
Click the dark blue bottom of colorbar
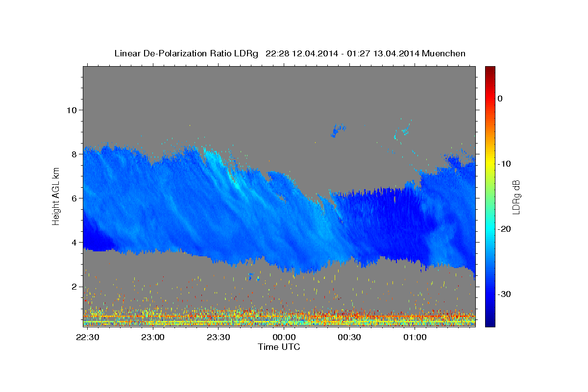point(490,321)
